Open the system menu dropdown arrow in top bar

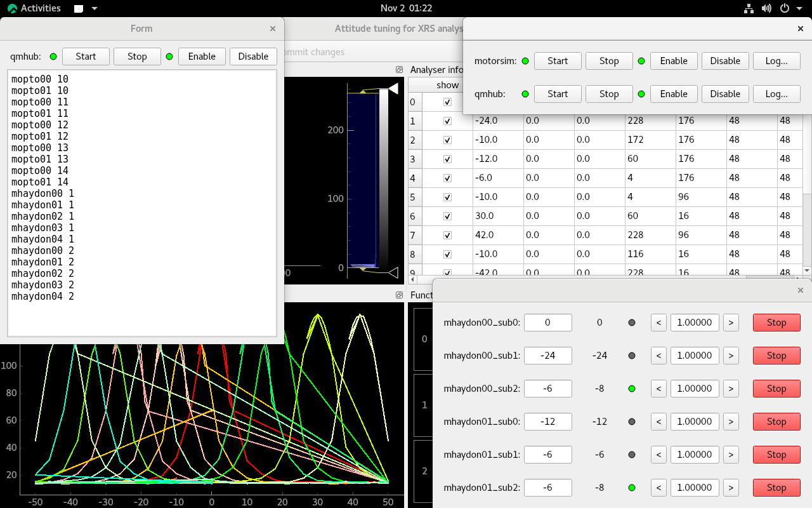[x=799, y=8]
